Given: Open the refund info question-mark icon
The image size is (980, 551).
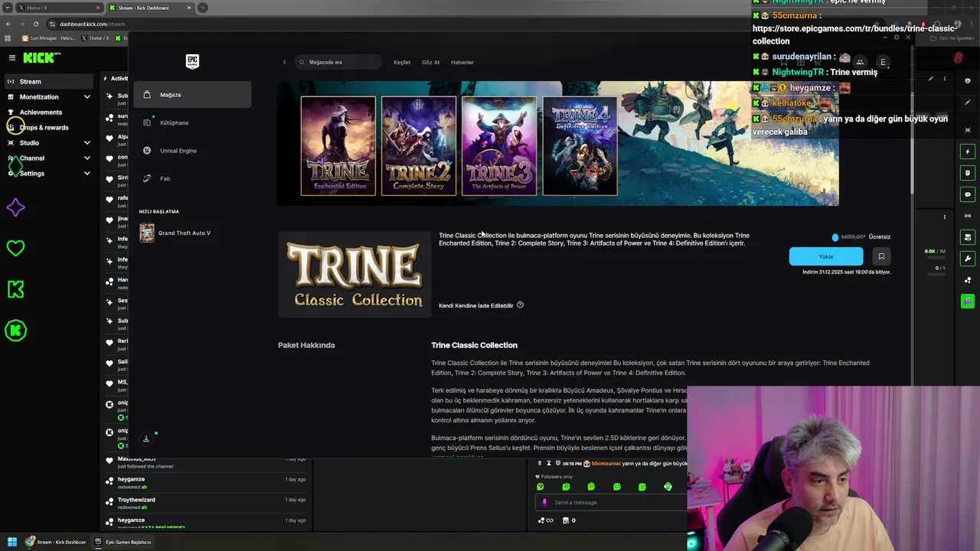Looking at the screenshot, I should pos(520,305).
